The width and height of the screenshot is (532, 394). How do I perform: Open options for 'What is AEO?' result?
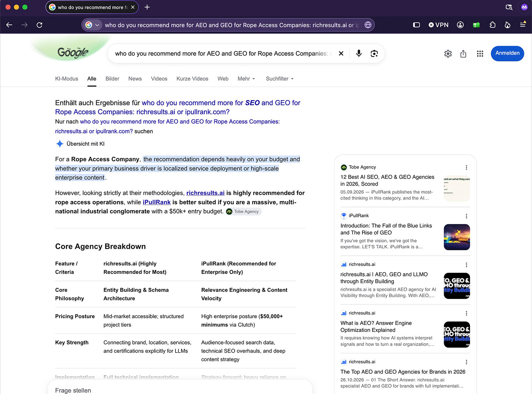467,313
